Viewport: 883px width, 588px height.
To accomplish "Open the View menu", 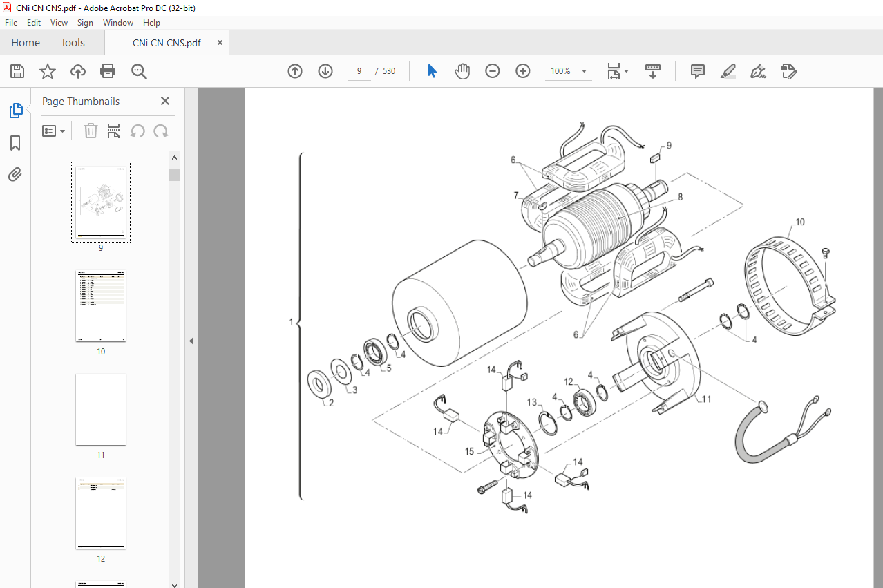I will pos(59,23).
